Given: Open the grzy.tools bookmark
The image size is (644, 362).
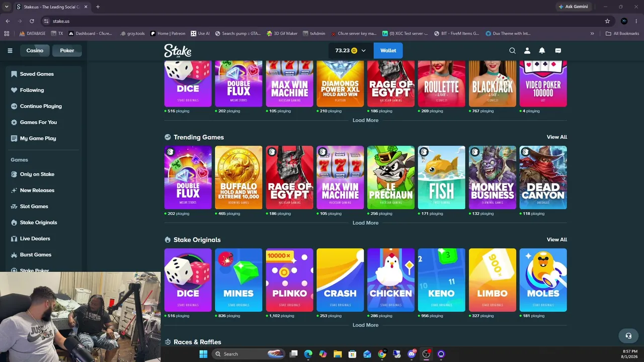Looking at the screenshot, I should pos(133,34).
